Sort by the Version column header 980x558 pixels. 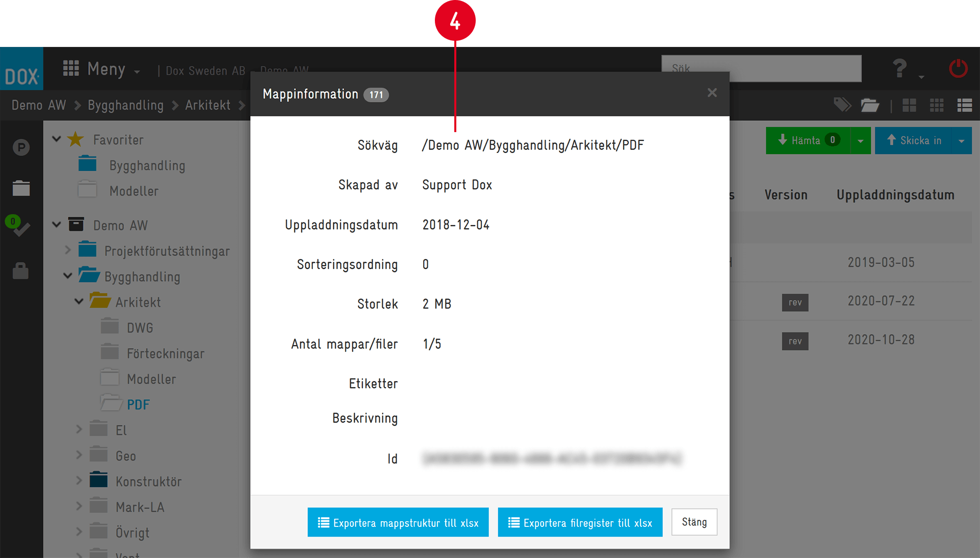(786, 194)
